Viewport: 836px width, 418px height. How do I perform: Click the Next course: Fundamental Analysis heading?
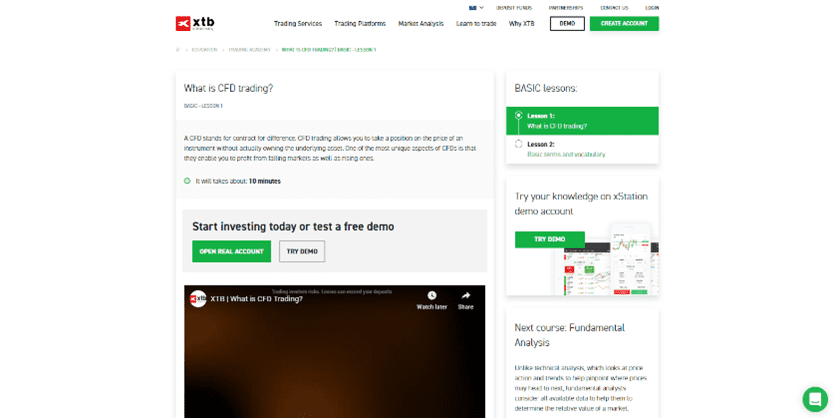(x=569, y=335)
